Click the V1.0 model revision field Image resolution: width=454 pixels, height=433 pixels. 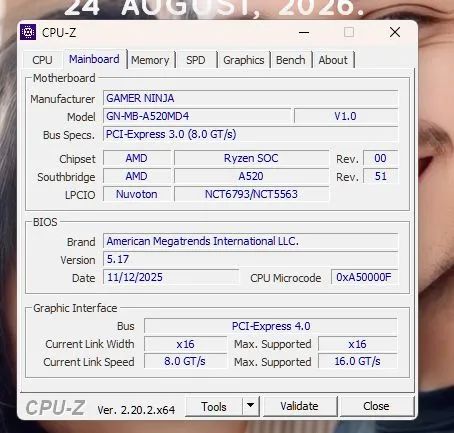click(x=346, y=116)
